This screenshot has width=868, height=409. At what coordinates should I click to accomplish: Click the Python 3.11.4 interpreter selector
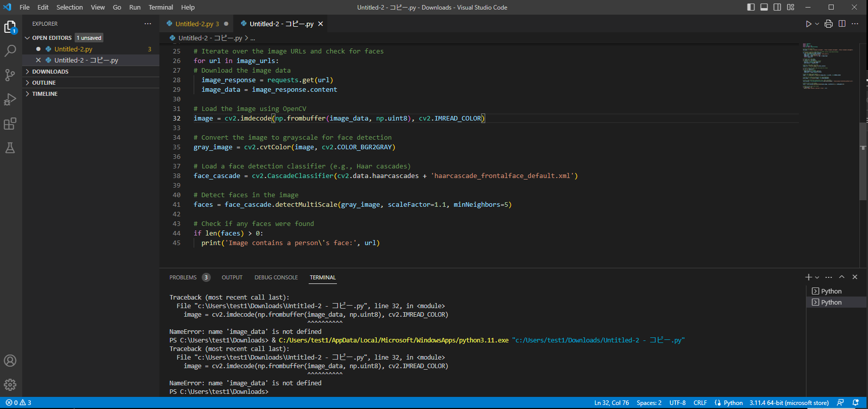(x=789, y=403)
